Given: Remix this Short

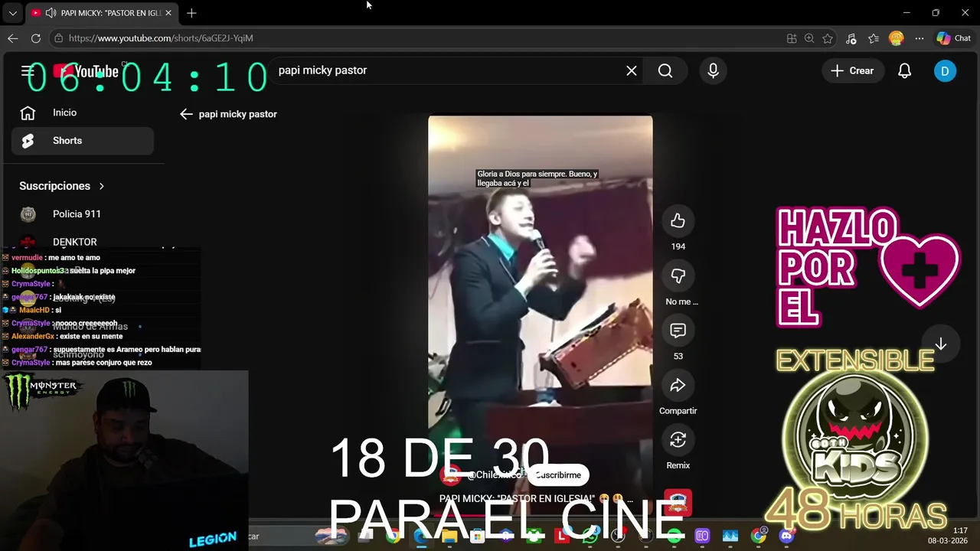Looking at the screenshot, I should tap(678, 440).
